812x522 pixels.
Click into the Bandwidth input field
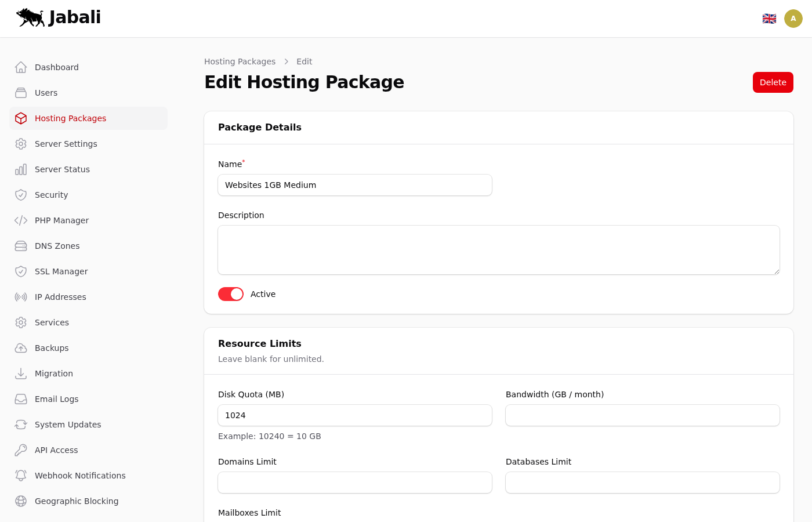tap(643, 415)
